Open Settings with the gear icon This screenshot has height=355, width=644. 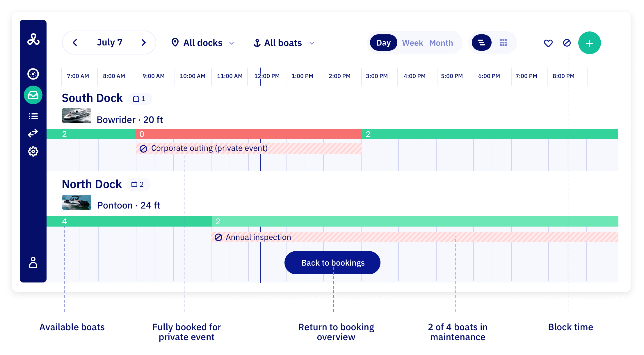[x=33, y=151]
